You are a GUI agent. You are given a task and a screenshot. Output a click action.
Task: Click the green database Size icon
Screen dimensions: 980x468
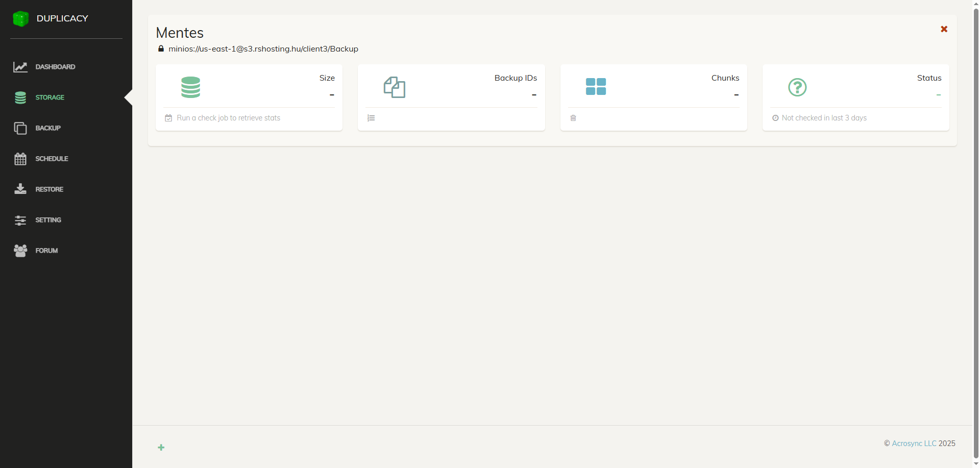190,87
